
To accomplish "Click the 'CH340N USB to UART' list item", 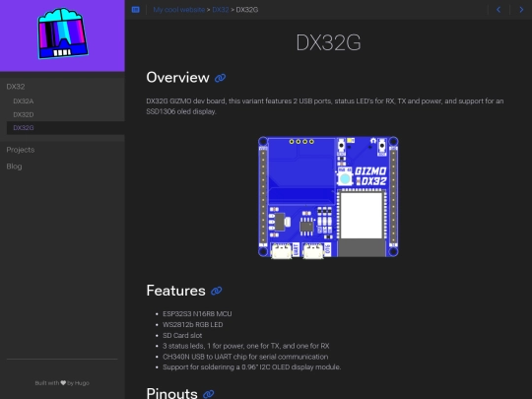I will [245, 357].
